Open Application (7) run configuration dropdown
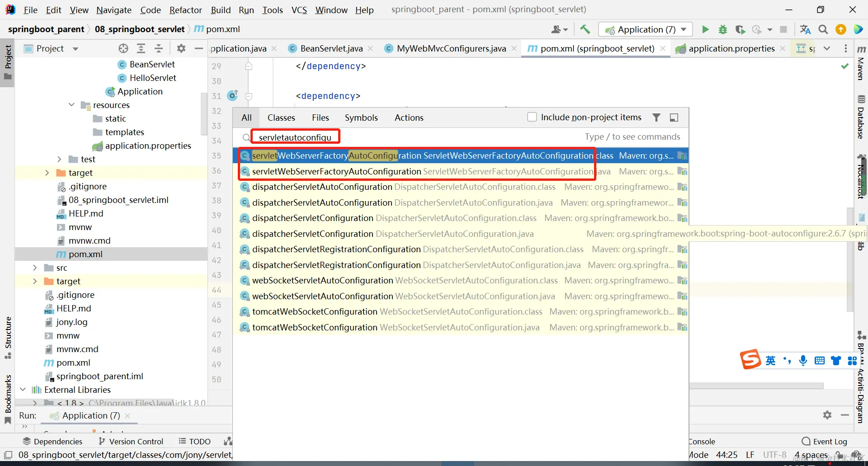This screenshot has width=868, height=466. (x=646, y=29)
